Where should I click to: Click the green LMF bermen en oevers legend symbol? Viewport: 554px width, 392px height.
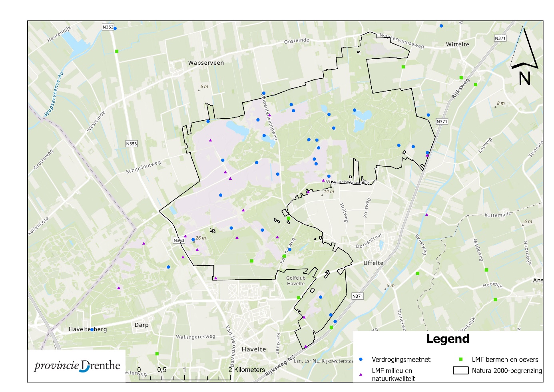point(461,360)
